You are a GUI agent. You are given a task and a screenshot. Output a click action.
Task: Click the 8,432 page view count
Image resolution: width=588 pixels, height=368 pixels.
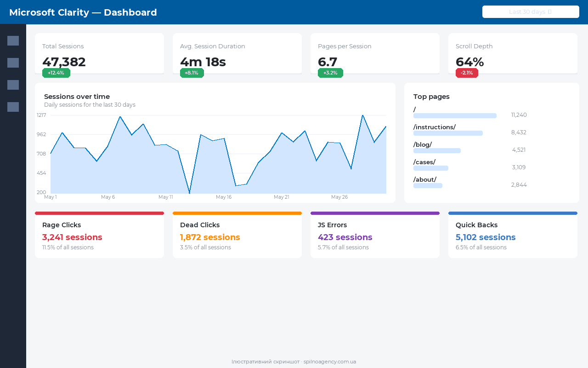(519, 132)
